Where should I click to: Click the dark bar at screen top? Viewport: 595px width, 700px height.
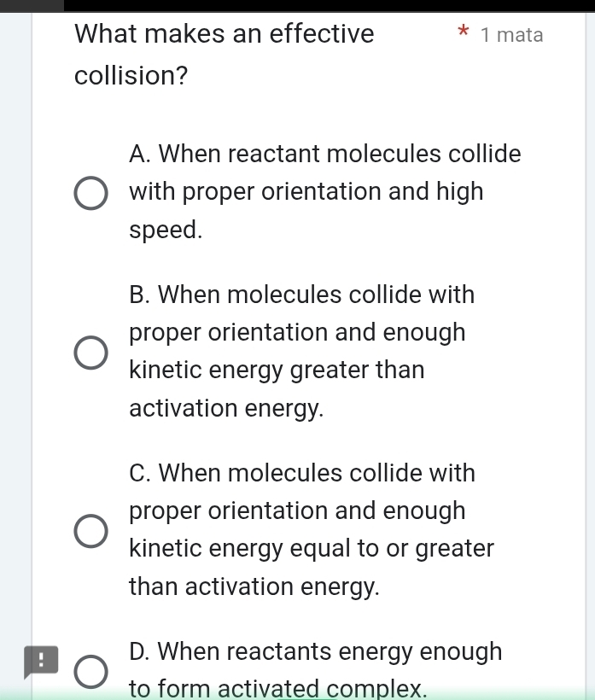[297, 3]
